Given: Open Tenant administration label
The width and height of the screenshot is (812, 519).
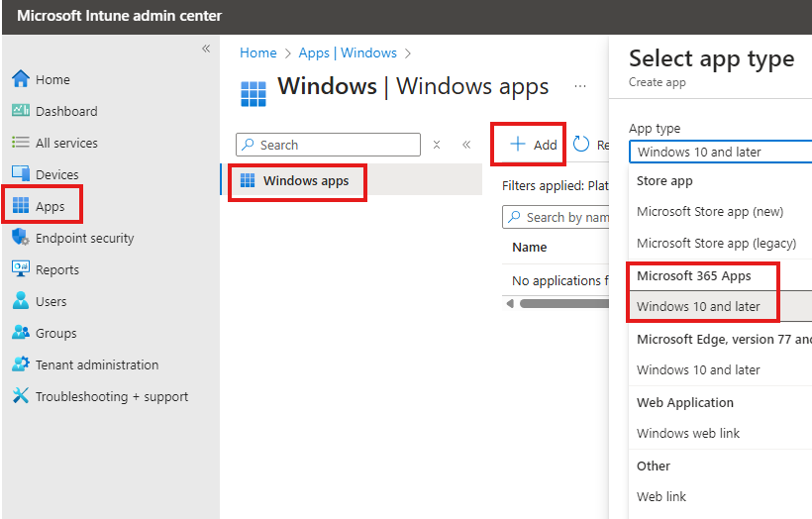Looking at the screenshot, I should [97, 364].
